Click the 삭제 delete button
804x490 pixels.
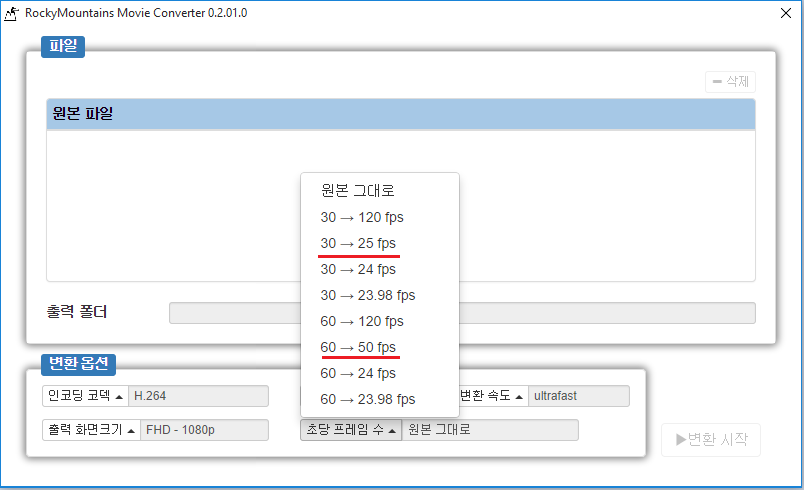click(x=730, y=82)
